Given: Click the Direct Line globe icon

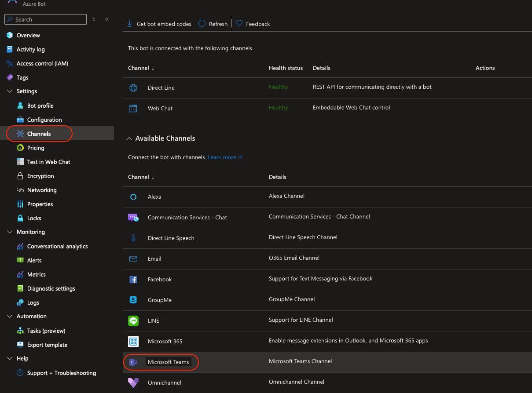Looking at the screenshot, I should pos(133,88).
